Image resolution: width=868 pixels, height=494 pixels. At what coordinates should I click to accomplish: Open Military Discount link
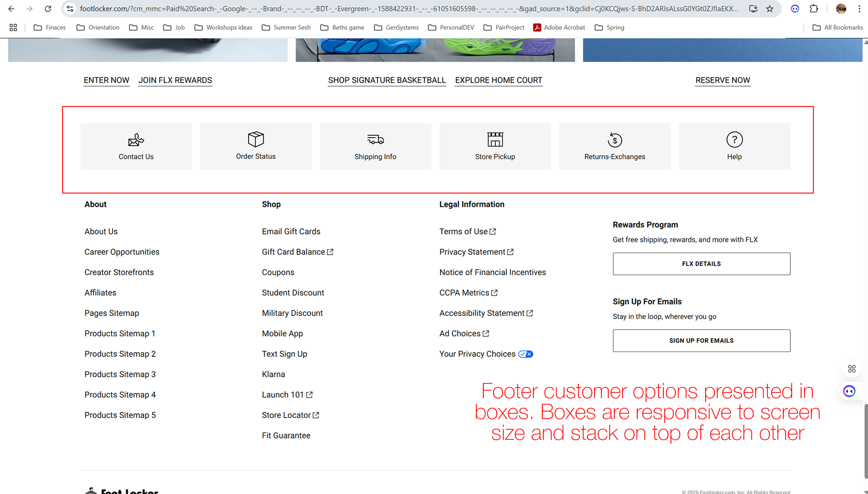click(292, 313)
